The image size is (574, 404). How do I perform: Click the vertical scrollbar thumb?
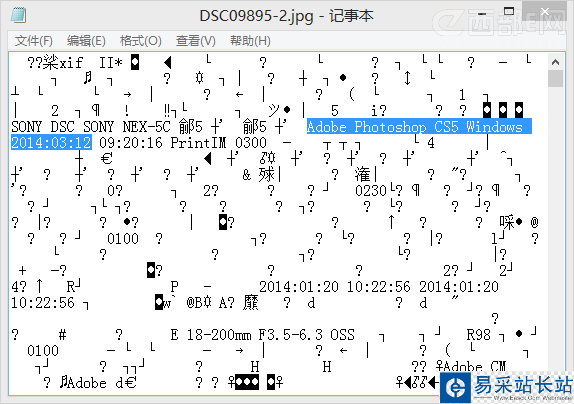click(555, 79)
